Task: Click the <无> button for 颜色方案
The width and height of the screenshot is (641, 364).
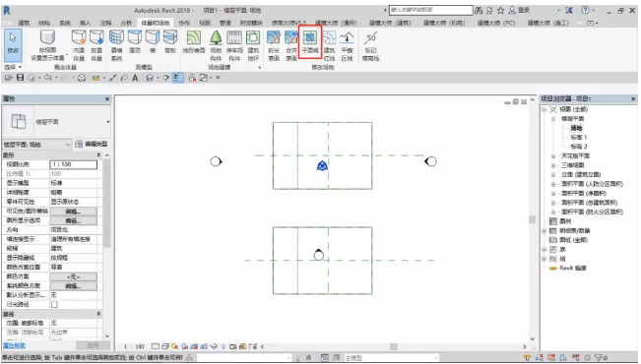Action: (73, 276)
